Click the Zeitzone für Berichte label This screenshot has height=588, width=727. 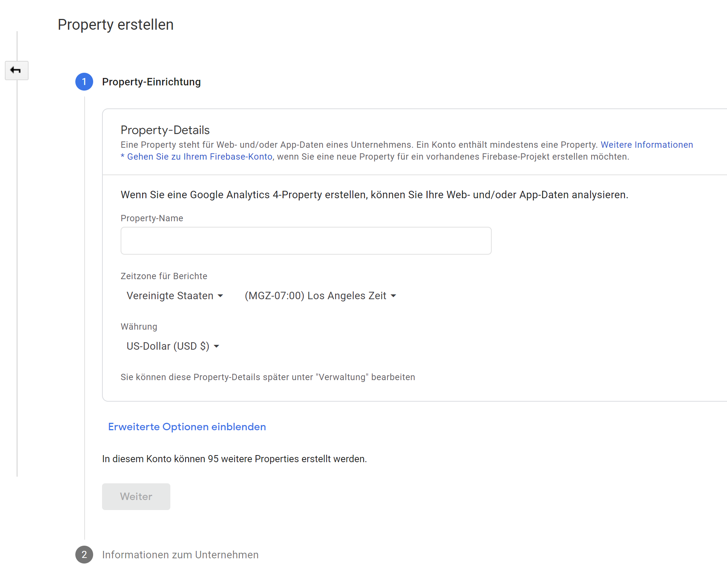(x=164, y=276)
